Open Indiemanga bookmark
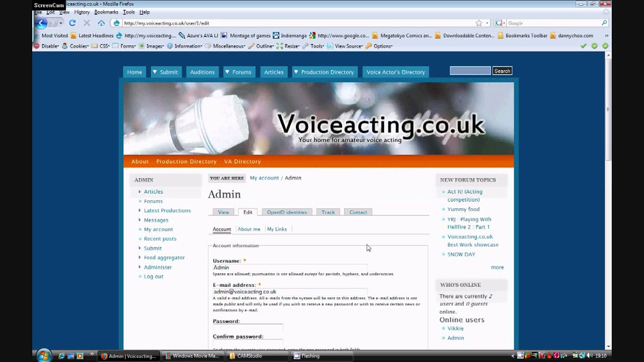The image size is (644, 362). pos(290,36)
